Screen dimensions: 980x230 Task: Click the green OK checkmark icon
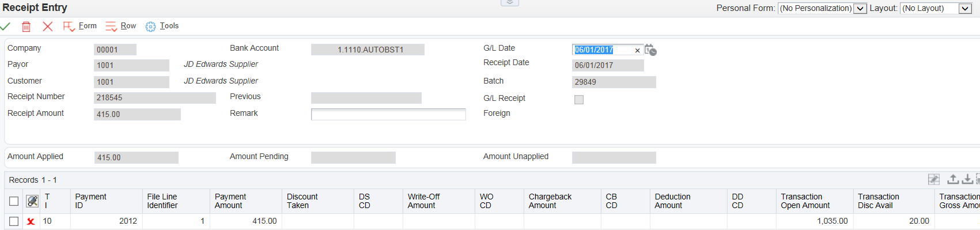point(5,27)
